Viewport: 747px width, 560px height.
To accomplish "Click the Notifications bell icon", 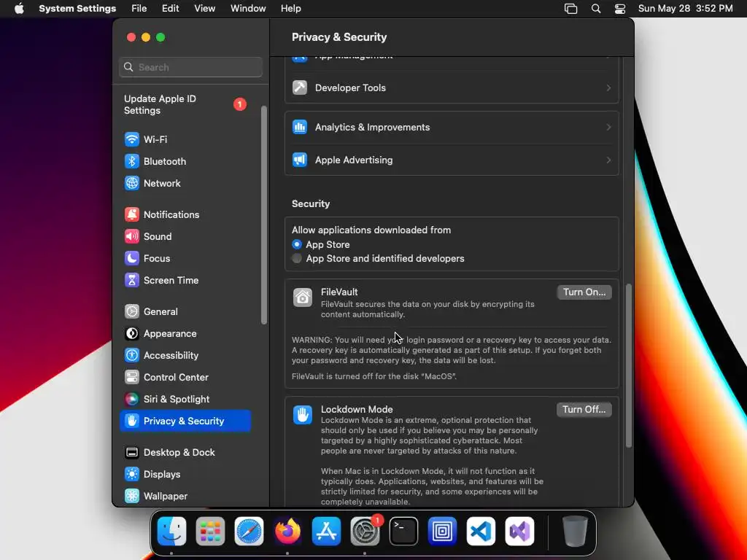I will tap(132, 215).
